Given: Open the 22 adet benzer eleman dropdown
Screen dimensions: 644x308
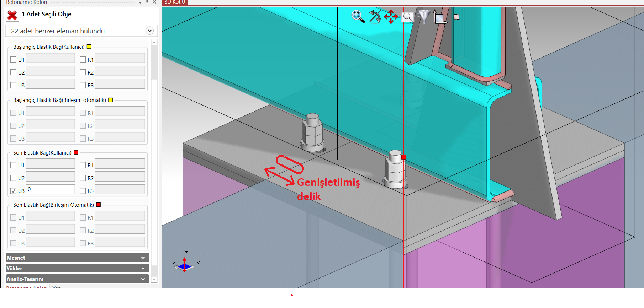Looking at the screenshot, I should click(149, 31).
